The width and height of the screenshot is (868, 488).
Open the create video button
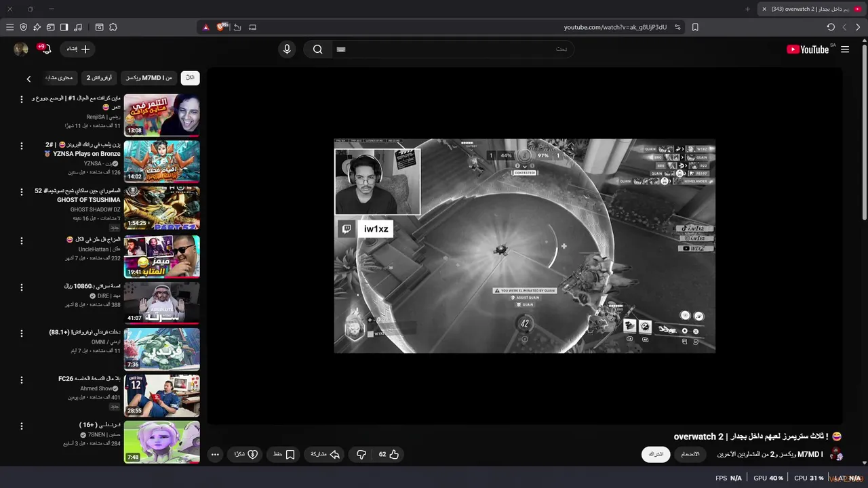pyautogui.click(x=78, y=49)
